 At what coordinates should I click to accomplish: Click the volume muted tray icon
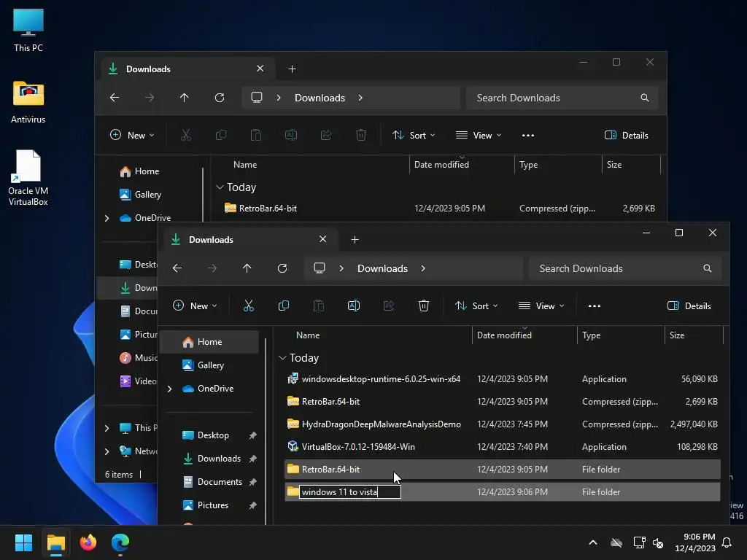tap(658, 542)
